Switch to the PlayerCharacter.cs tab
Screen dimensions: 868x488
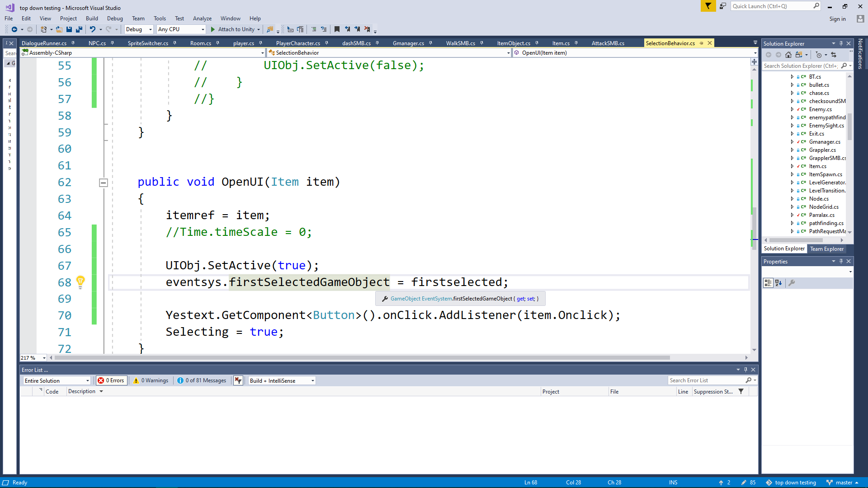tap(298, 43)
